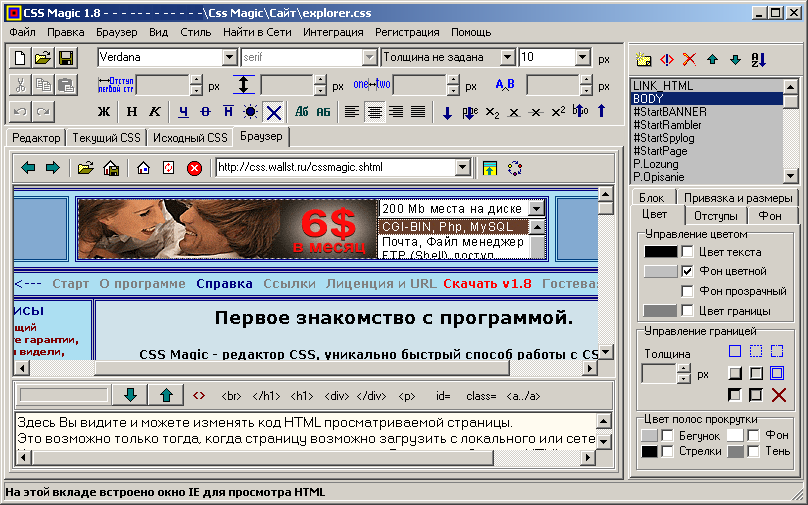Viewport: 808px width, 505px height.
Task: Switch to the Текущий CSS tab
Action: [x=106, y=138]
